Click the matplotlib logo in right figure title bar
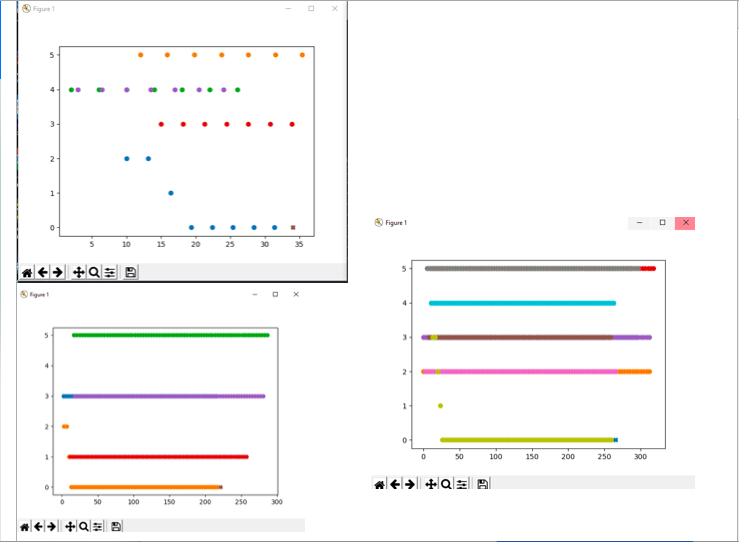The height and width of the screenshot is (542, 739). coord(379,222)
